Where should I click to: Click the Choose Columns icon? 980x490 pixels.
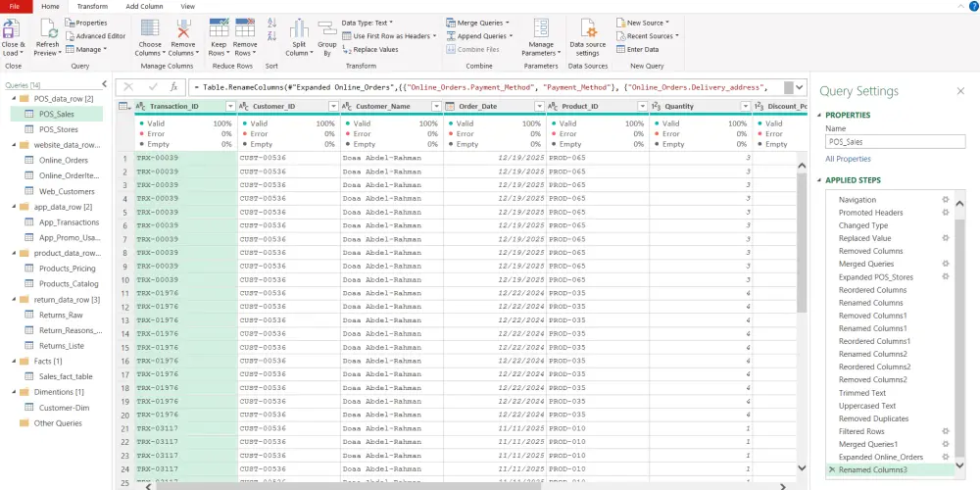pos(149,28)
